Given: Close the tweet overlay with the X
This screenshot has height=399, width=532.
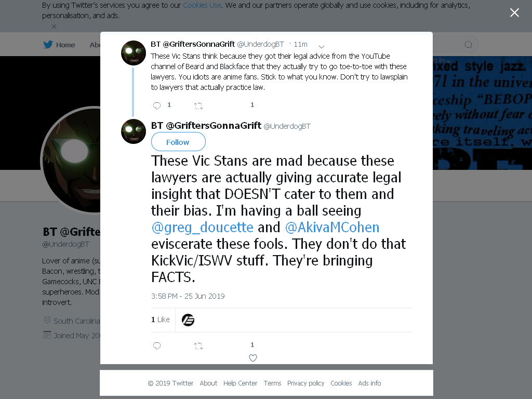Looking at the screenshot, I should (x=514, y=12).
